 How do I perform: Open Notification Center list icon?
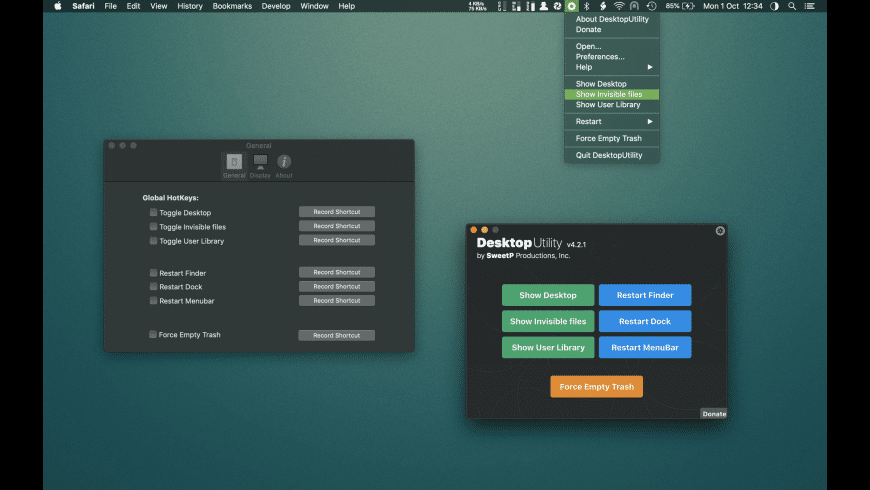810,6
